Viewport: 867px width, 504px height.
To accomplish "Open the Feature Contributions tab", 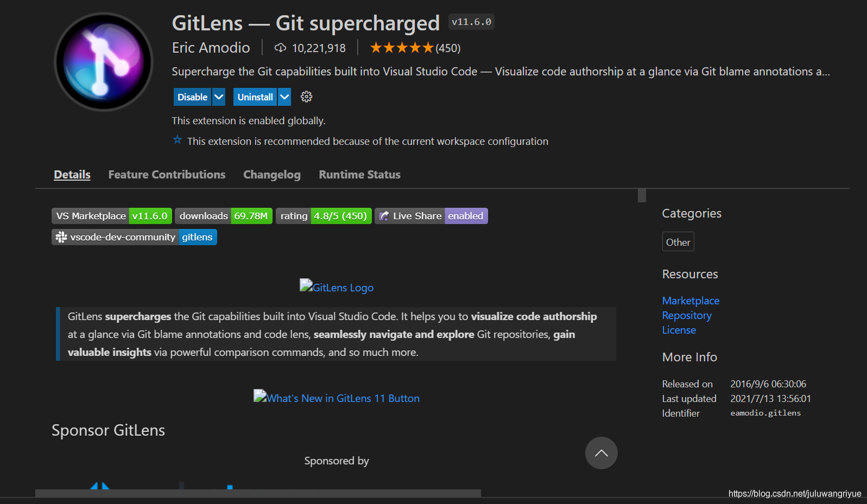I will click(x=167, y=175).
